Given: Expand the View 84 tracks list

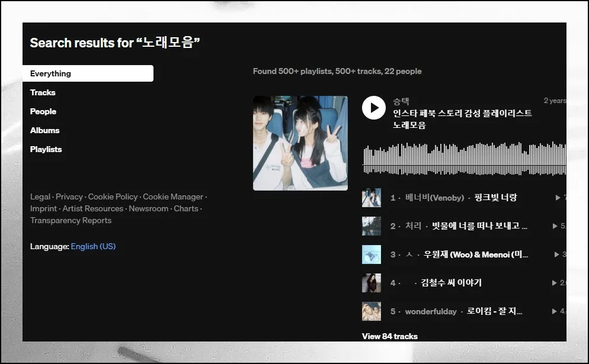Looking at the screenshot, I should pyautogui.click(x=389, y=336).
